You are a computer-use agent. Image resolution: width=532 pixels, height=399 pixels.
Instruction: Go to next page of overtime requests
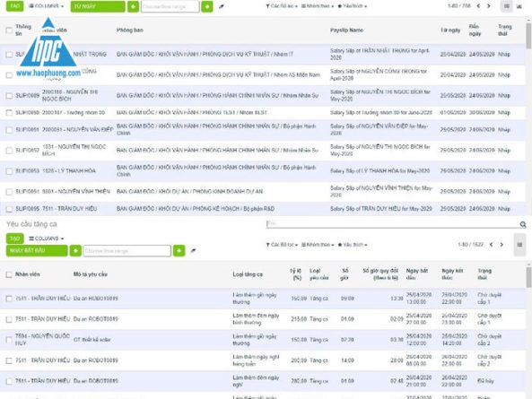click(501, 245)
